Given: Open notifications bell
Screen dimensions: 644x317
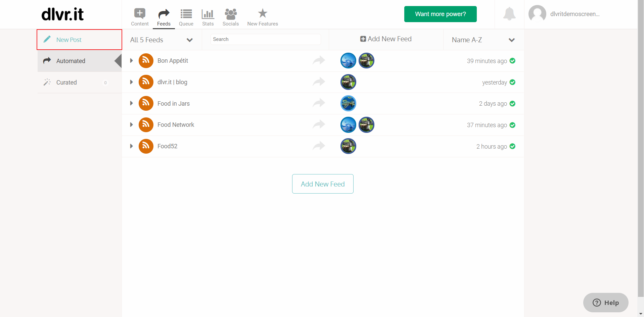Looking at the screenshot, I should [509, 14].
